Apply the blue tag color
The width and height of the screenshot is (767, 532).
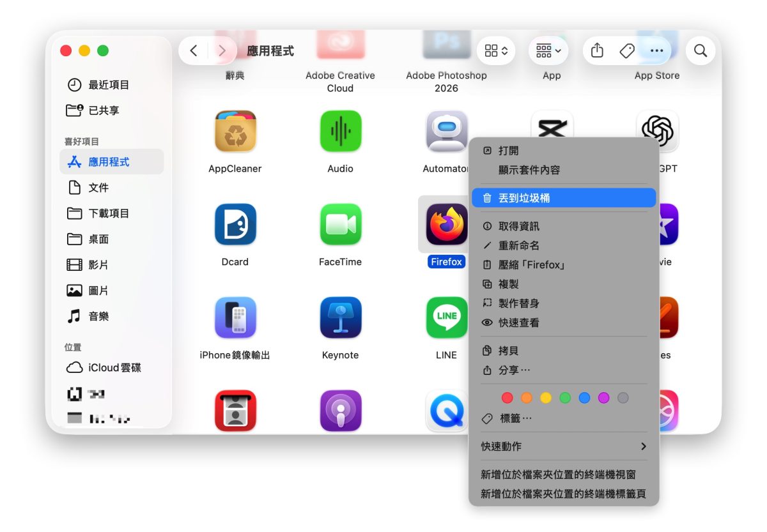[x=584, y=398]
